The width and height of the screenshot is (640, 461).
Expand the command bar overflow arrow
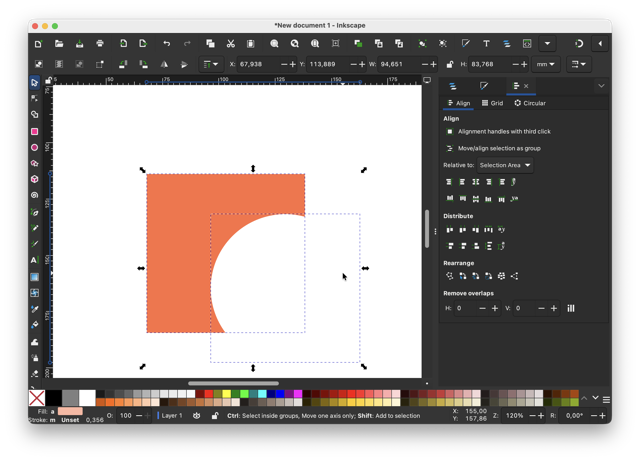click(547, 44)
